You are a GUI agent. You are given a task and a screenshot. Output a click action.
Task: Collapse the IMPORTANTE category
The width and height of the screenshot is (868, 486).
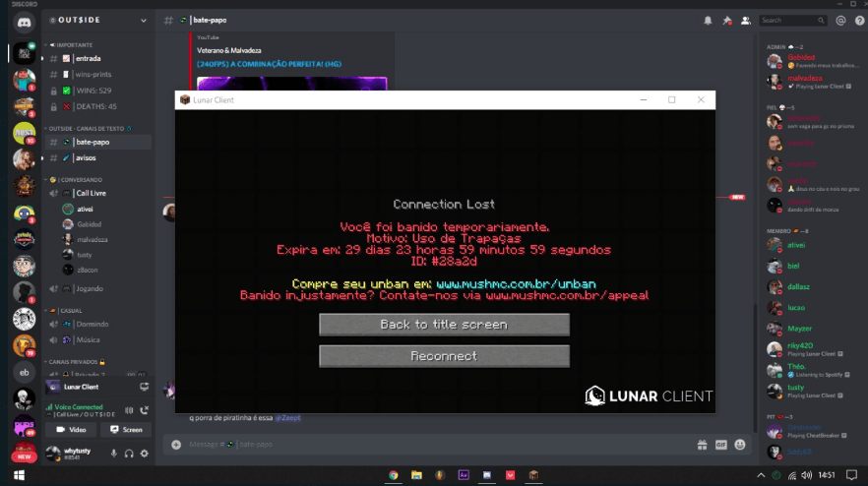(x=72, y=45)
